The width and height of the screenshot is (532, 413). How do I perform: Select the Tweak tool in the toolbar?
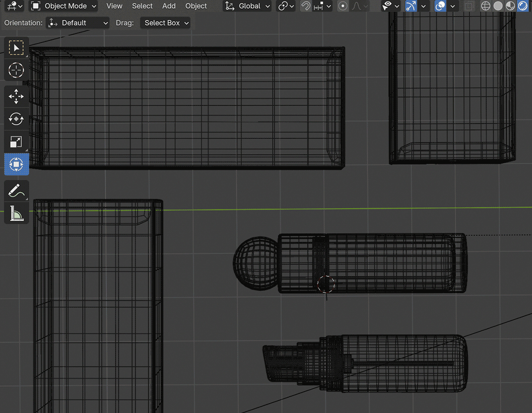click(x=16, y=47)
